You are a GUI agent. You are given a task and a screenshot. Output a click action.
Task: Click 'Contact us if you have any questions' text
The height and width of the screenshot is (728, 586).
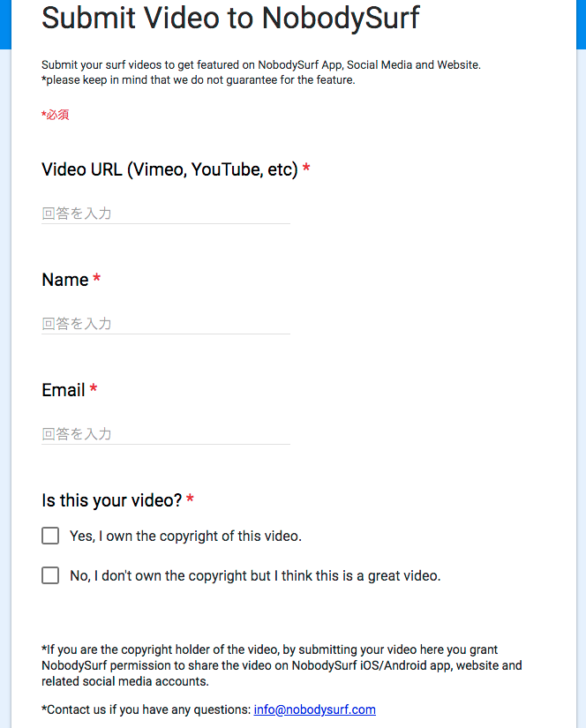[x=146, y=709]
